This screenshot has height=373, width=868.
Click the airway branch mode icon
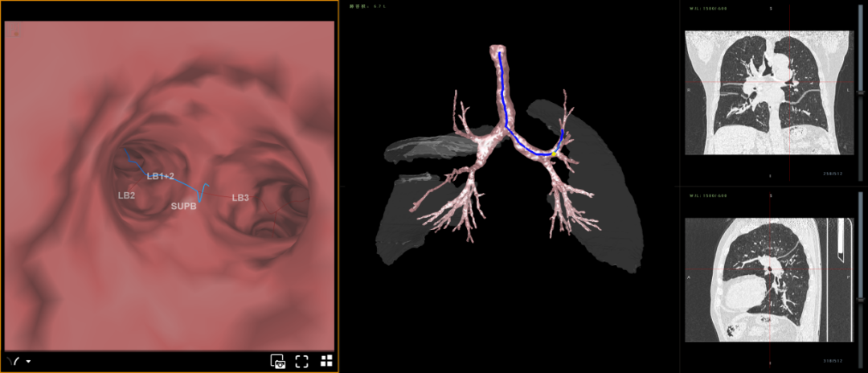click(x=13, y=361)
